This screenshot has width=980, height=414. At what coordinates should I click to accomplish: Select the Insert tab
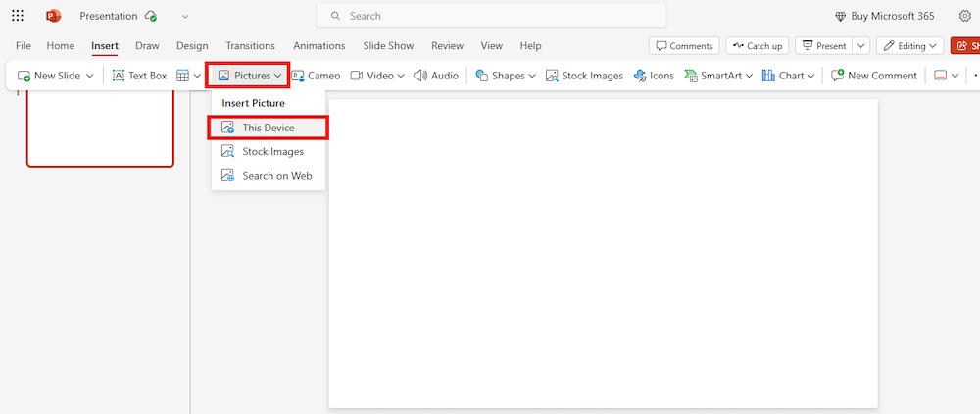pyautogui.click(x=105, y=46)
